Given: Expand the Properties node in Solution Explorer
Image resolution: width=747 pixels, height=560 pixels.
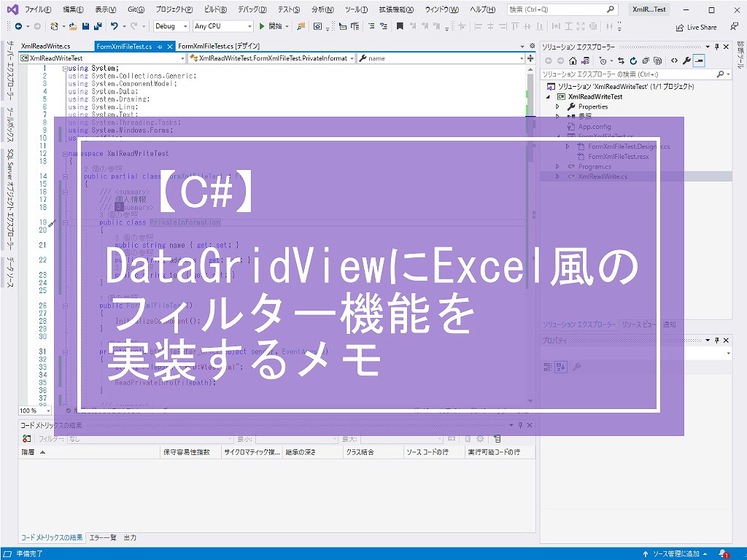Looking at the screenshot, I should 557,106.
